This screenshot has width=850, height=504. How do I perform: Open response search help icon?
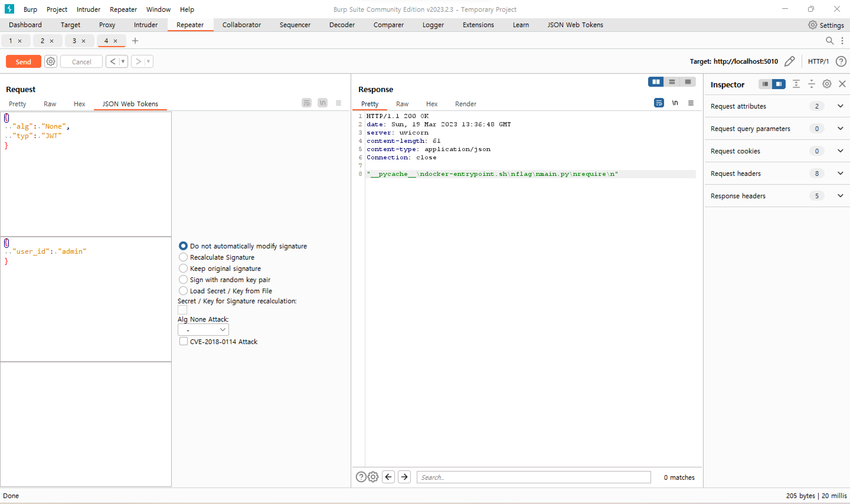click(x=361, y=477)
